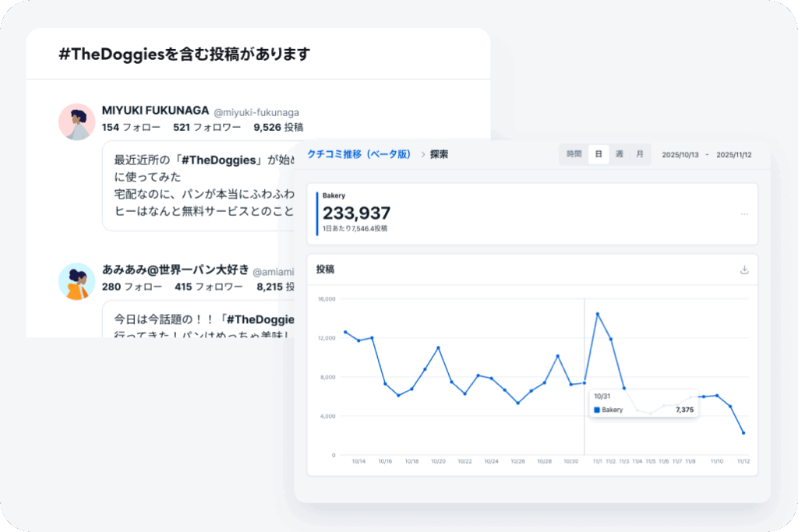Click the クチコミ推移（ベータ版） breadcrumb link

[x=358, y=154]
